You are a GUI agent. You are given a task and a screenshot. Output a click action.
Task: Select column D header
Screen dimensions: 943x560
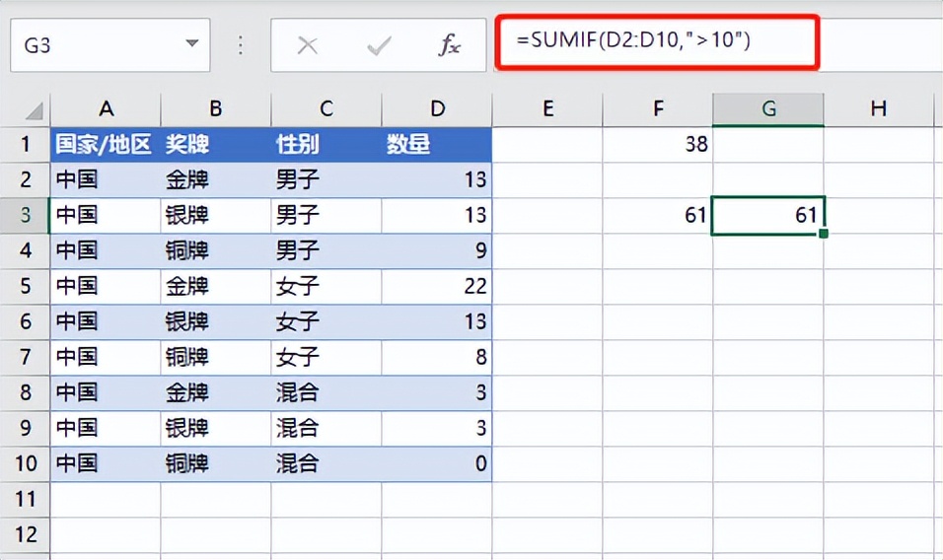(x=437, y=108)
